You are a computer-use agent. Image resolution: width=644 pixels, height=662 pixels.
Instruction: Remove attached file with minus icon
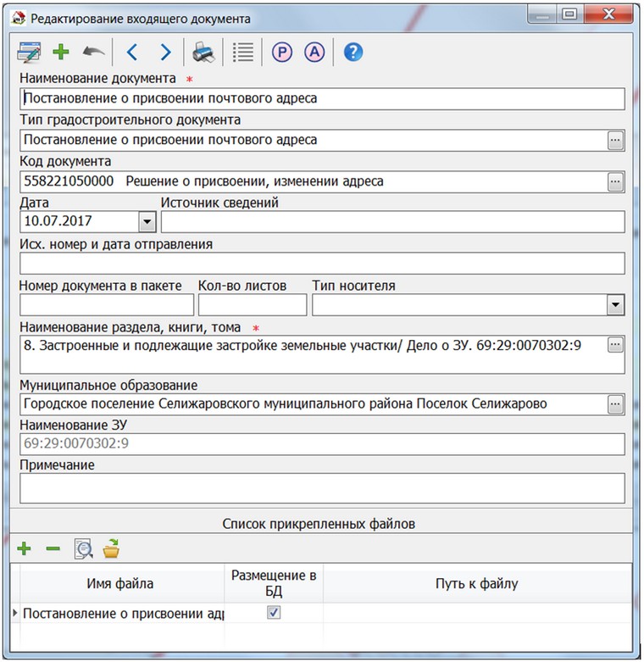[53, 549]
